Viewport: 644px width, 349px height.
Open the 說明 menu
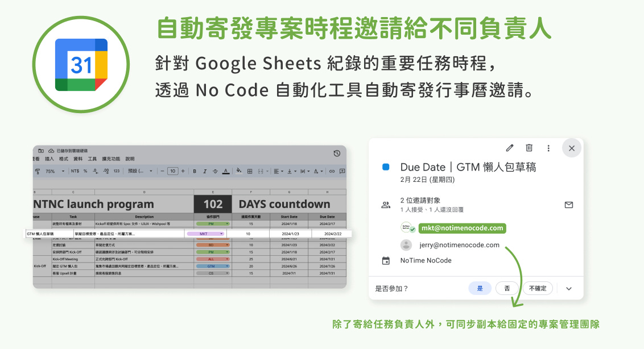coord(130,159)
